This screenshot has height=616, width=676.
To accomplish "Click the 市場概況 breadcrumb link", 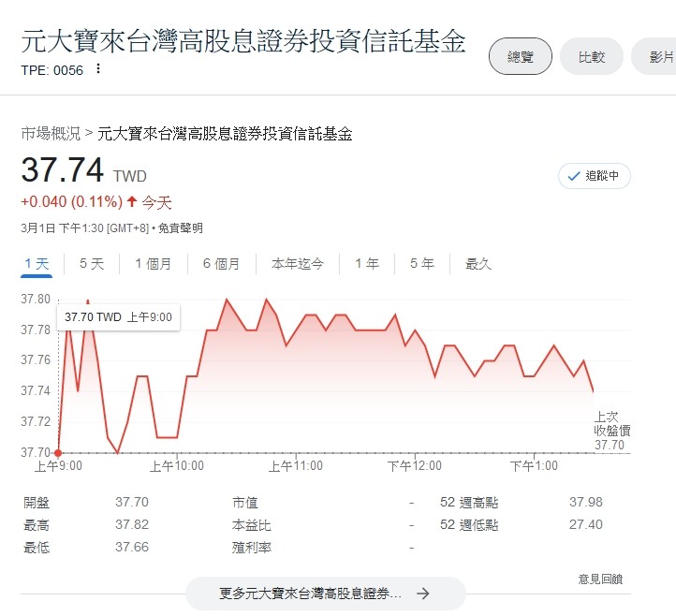I will (51, 134).
